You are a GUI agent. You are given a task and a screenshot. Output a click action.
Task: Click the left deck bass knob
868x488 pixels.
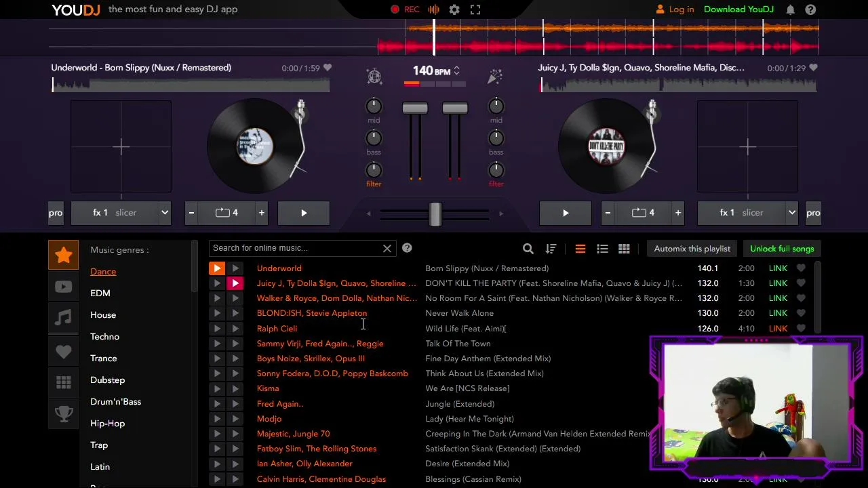tap(374, 138)
